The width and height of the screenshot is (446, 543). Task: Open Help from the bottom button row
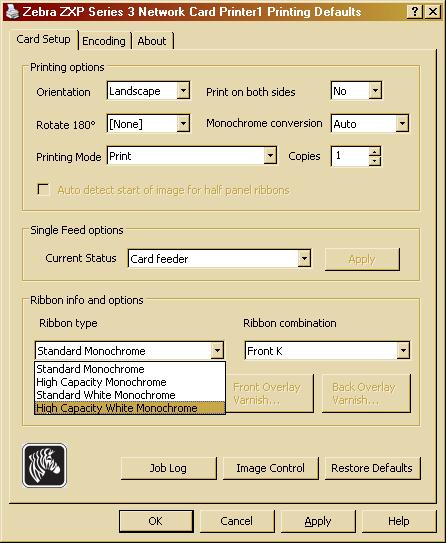coord(399,521)
